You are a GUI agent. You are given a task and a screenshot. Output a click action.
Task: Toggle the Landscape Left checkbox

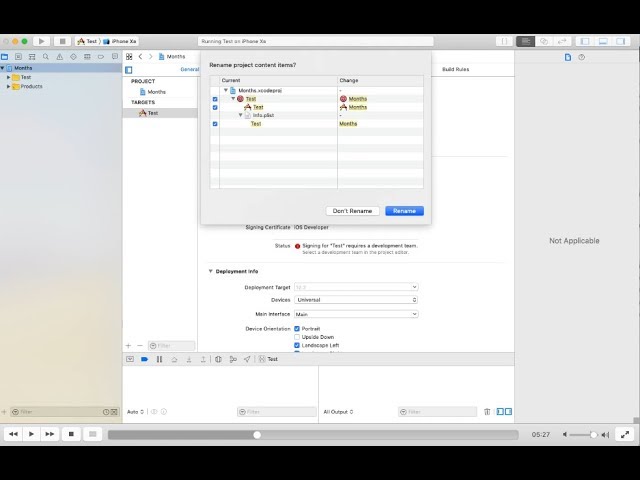(297, 345)
